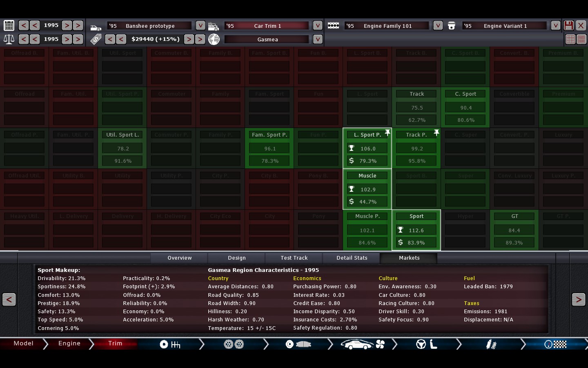This screenshot has width=588, height=368.
Task: Increase price using arrow right of $29440
Action: pyautogui.click(x=189, y=39)
